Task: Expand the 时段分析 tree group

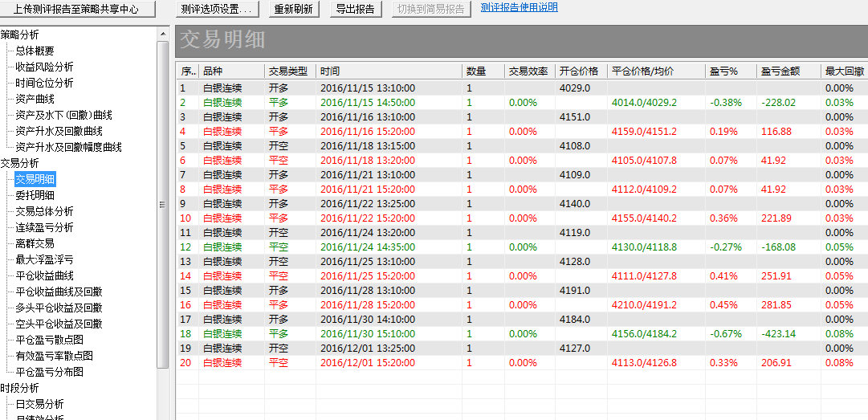Action: click(x=19, y=388)
